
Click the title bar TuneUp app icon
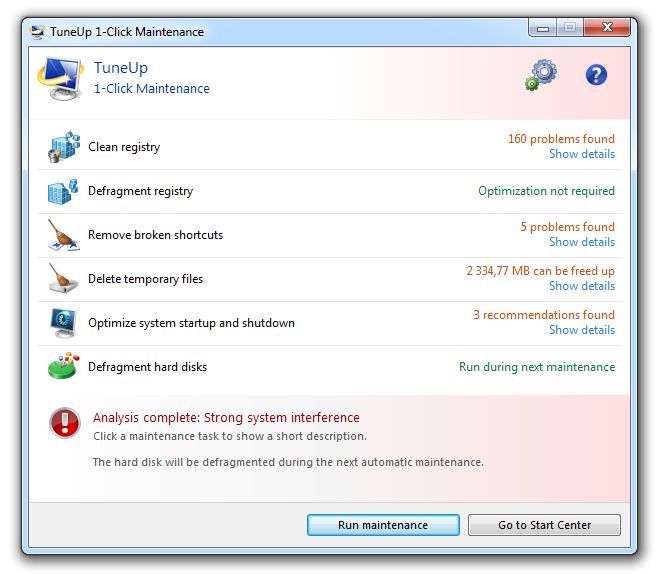coord(38,32)
